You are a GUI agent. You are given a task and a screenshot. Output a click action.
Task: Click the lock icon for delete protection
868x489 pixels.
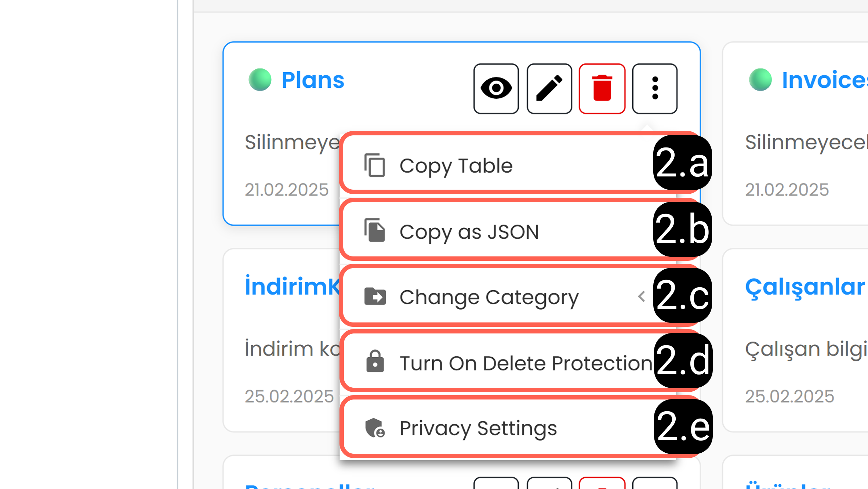(x=375, y=361)
